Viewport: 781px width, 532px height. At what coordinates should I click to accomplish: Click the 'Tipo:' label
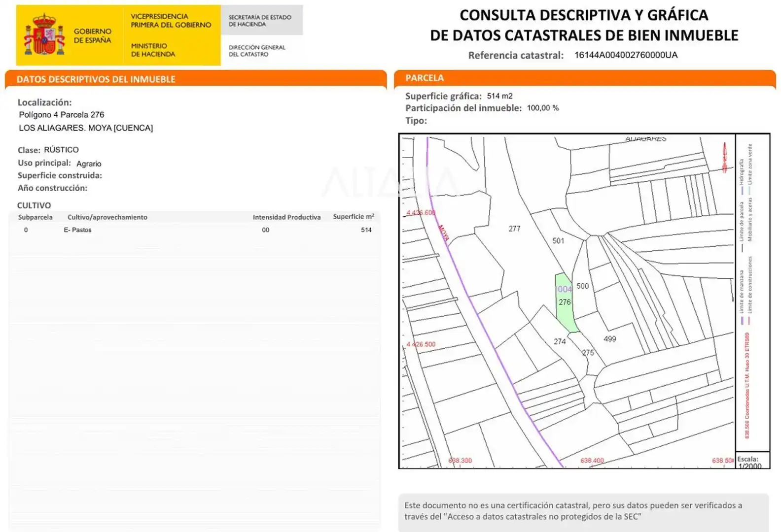(x=416, y=121)
